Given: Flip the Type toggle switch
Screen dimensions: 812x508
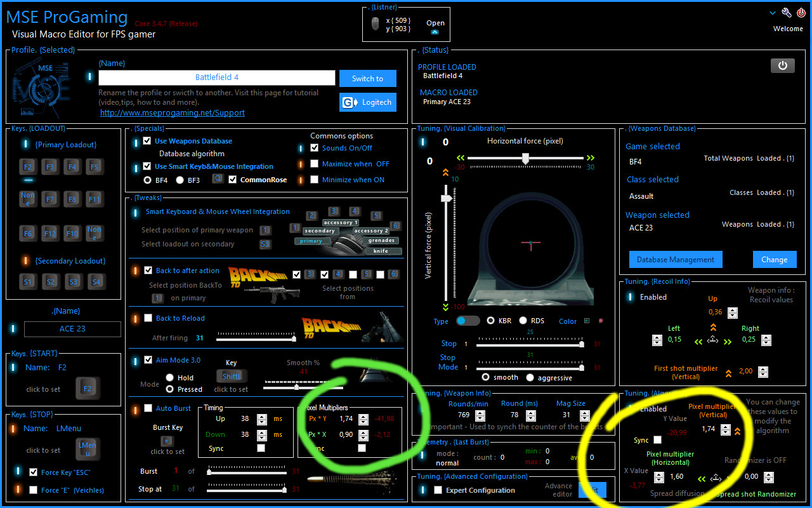Looking at the screenshot, I should [468, 321].
